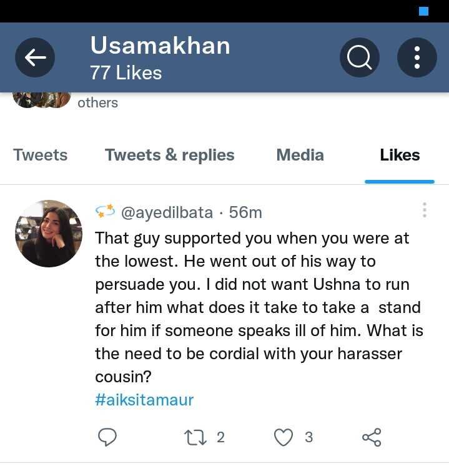Reply to the tweet via comment icon
Viewport: 449px width, 476px height.
tap(107, 437)
